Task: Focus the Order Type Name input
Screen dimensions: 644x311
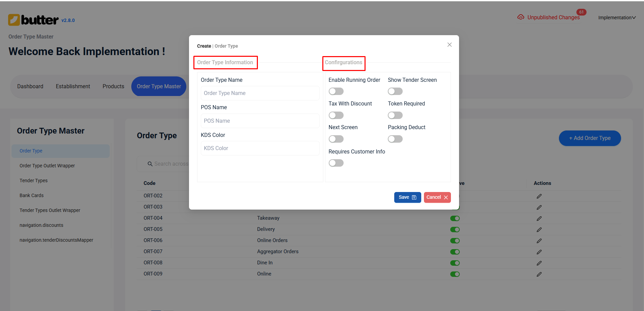Action: (x=260, y=93)
